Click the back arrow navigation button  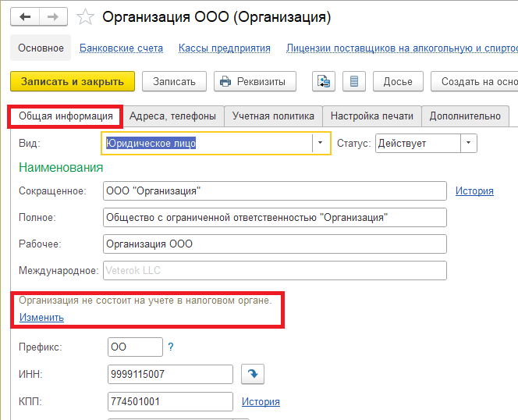(x=25, y=16)
